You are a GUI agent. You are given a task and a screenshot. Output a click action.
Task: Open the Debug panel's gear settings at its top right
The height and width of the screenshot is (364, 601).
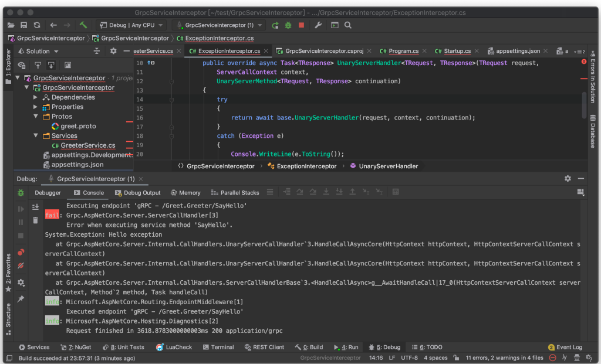pyautogui.click(x=568, y=179)
